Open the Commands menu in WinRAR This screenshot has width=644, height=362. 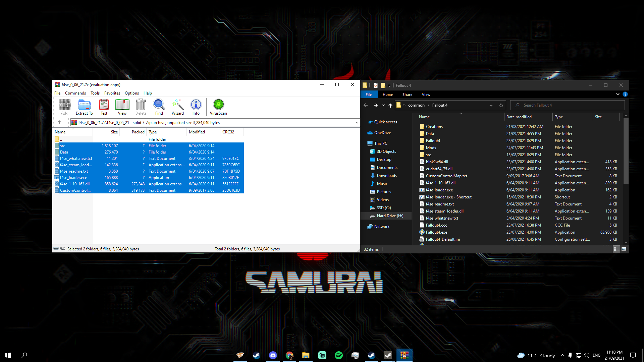click(x=75, y=93)
